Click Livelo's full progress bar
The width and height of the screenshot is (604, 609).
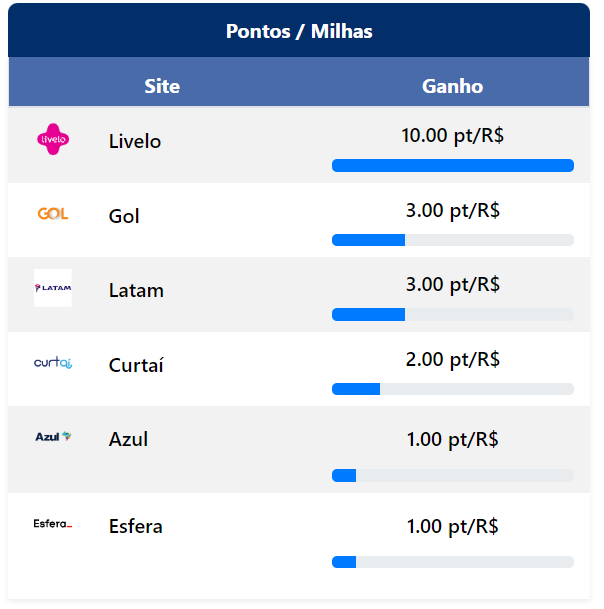[452, 165]
